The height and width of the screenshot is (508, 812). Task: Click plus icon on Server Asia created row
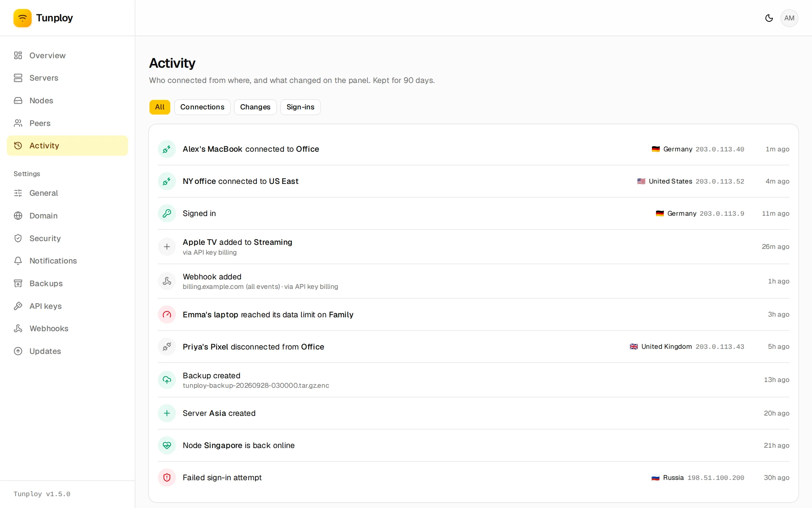point(167,413)
